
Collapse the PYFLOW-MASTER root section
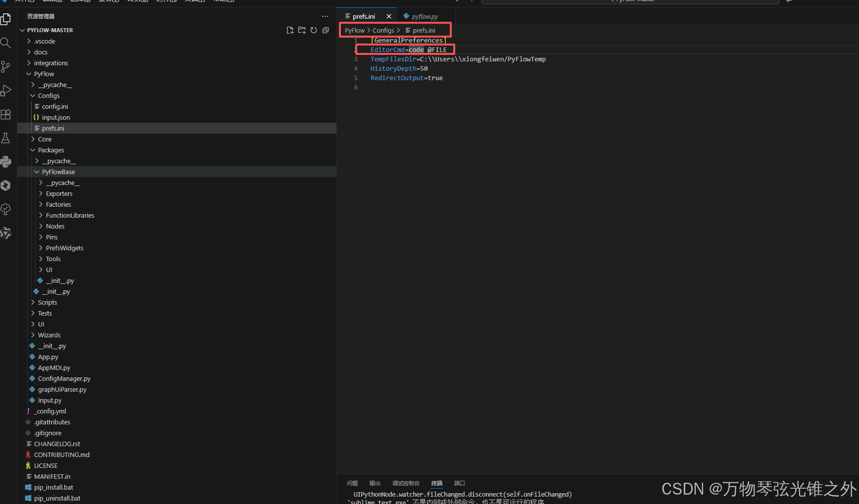[x=50, y=30]
